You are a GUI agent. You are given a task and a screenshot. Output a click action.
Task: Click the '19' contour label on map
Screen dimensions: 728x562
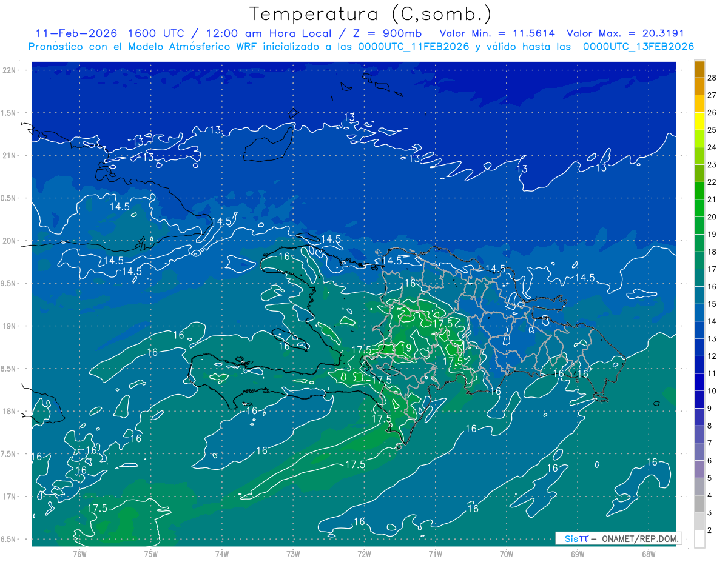click(406, 348)
